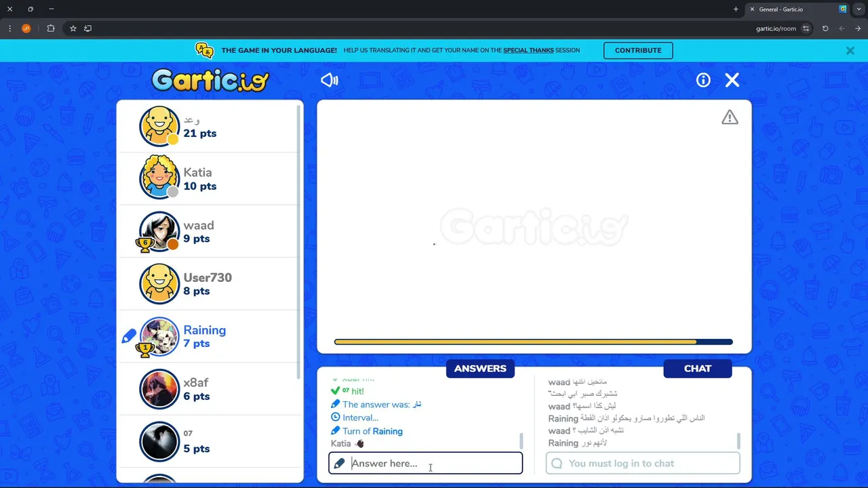Select the ANSWERS tab
This screenshot has width=868, height=488.
pos(480,369)
